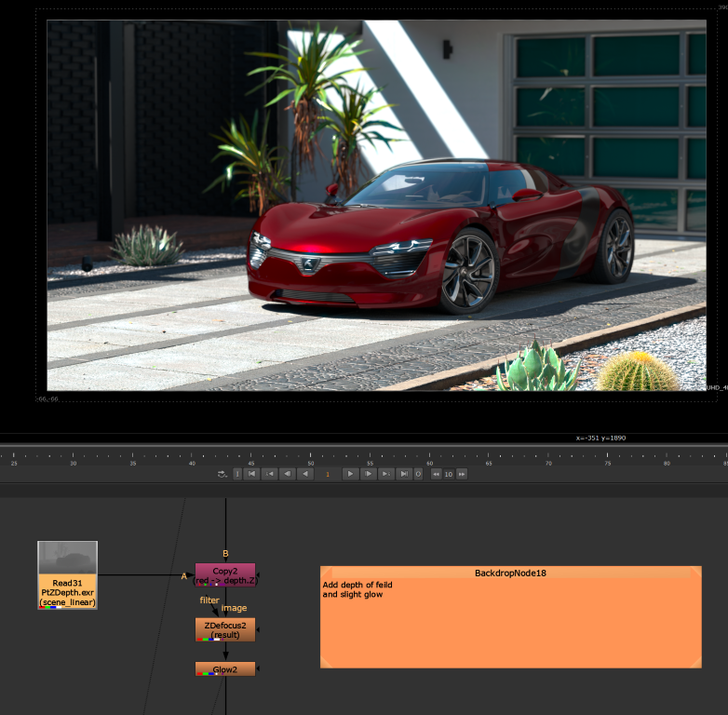Play the sequence forward
This screenshot has height=715, width=728.
350,474
